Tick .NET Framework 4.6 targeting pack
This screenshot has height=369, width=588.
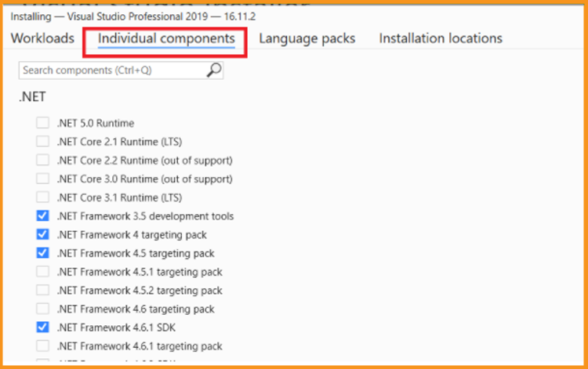coord(42,309)
